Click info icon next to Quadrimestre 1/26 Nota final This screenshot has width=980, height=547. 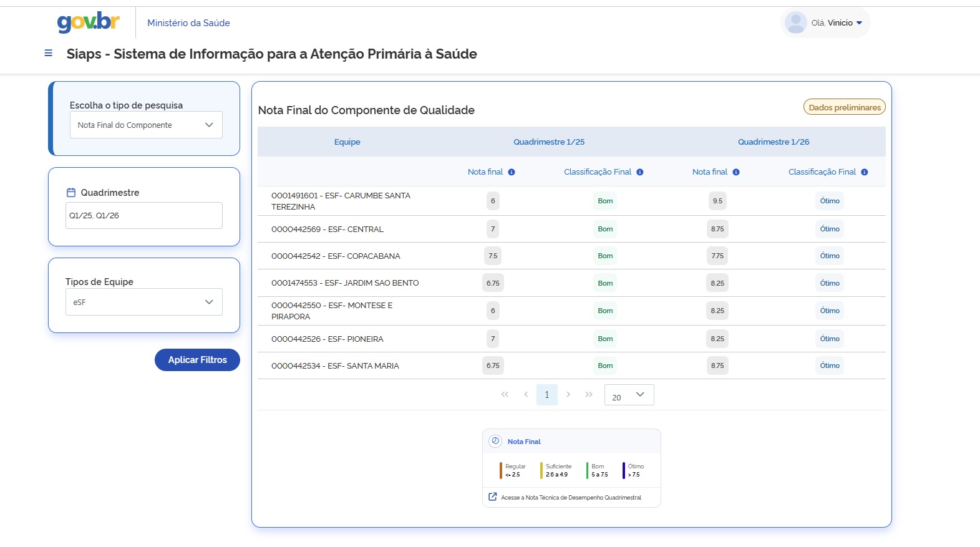click(x=736, y=172)
